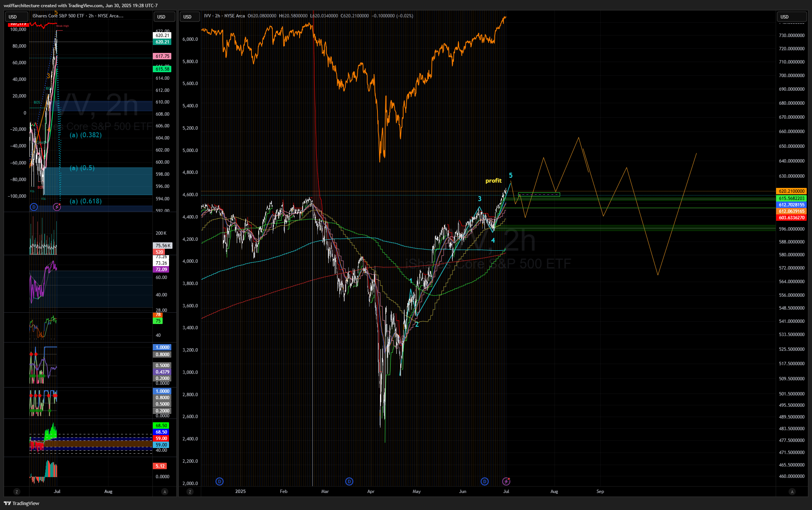Click the purple 0.4379 indicator value label
Image resolution: width=812 pixels, height=510 pixels.
coord(162,372)
